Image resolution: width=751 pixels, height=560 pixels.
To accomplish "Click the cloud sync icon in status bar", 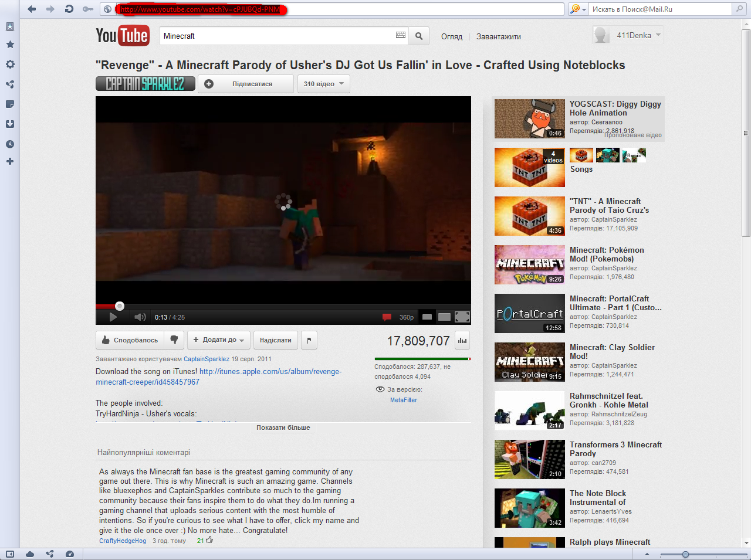I will coord(30,554).
